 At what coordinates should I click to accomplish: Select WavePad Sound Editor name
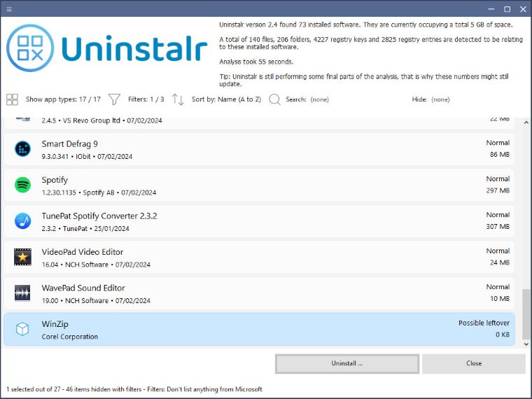(83, 288)
